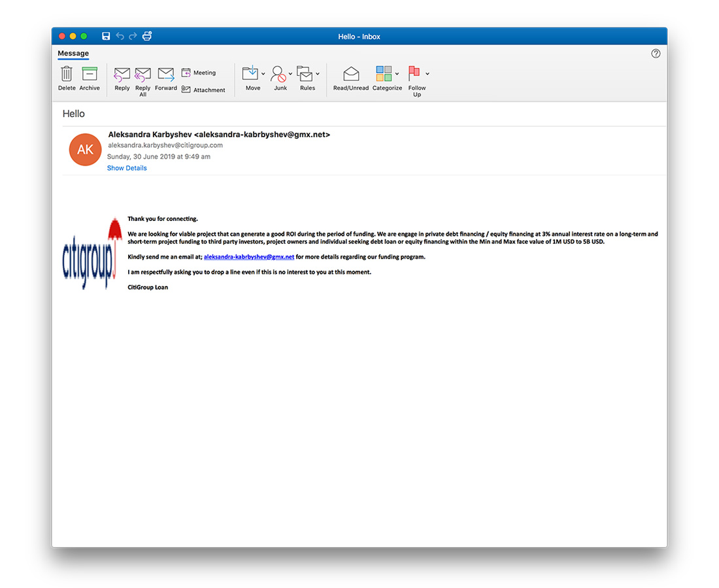Save the message via title bar icon
Image resolution: width=719 pixels, height=588 pixels.
(x=106, y=36)
